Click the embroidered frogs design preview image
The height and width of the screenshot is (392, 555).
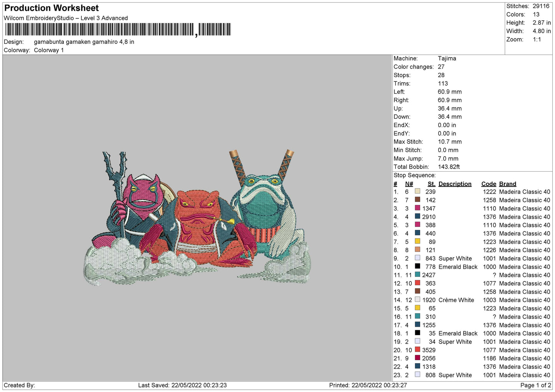(x=197, y=217)
